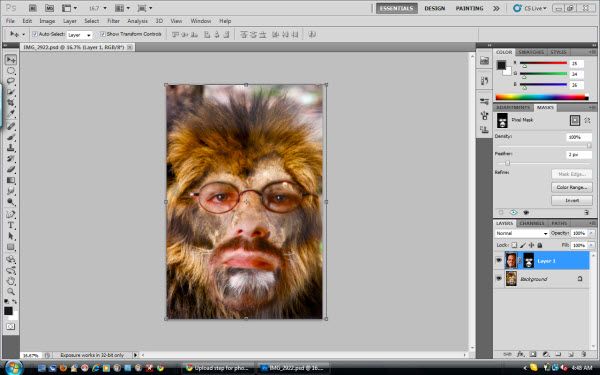
Task: Open blend mode Normal dropdown
Action: coord(522,233)
